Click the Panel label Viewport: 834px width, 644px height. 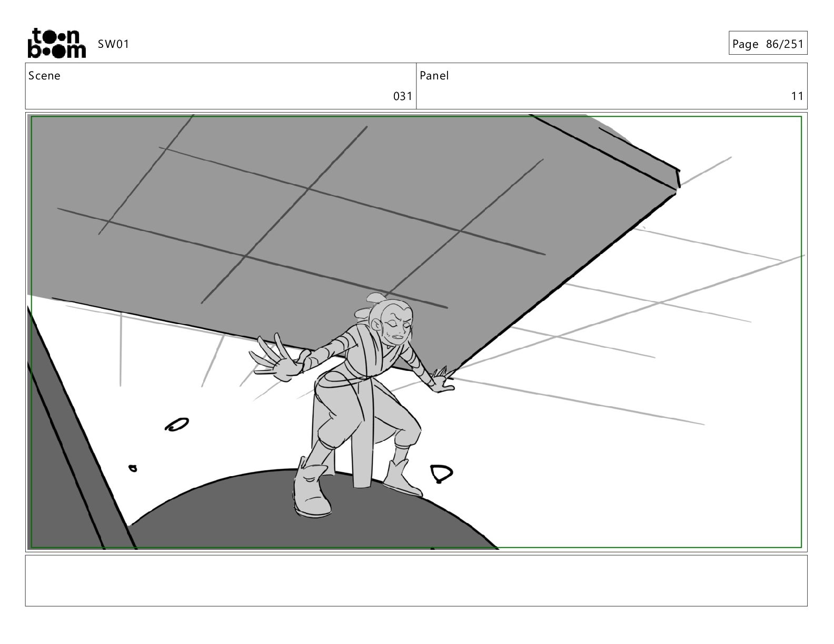click(434, 76)
